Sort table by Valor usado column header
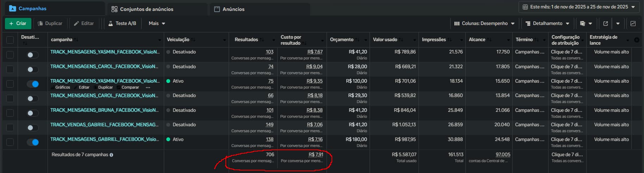The width and height of the screenshot is (644, 173). (x=385, y=40)
